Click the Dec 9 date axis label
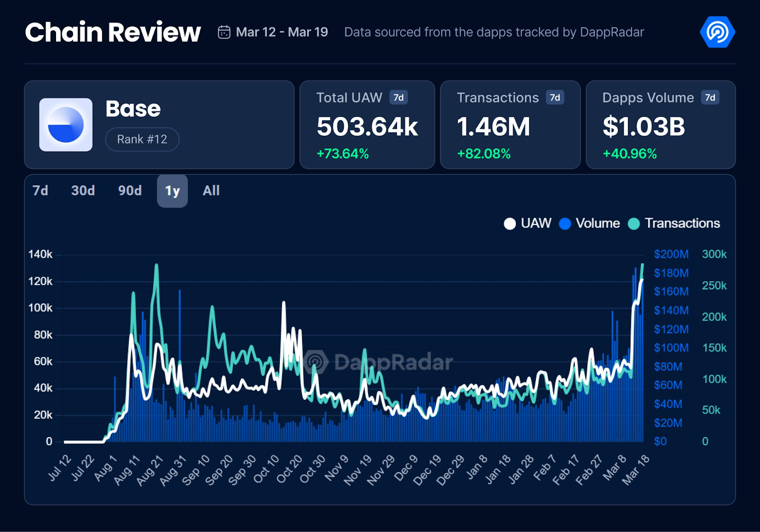The height and width of the screenshot is (532, 760). (x=406, y=467)
